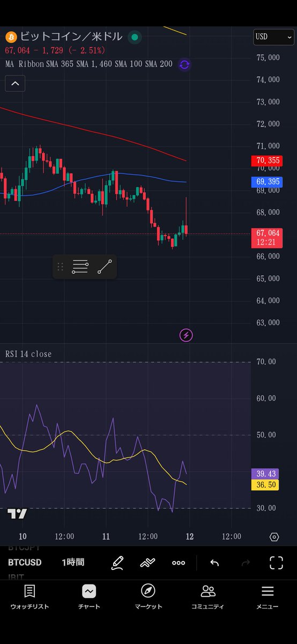Tap the purple lightning bolt icon
The width and height of the screenshot is (297, 644).
[x=186, y=335]
